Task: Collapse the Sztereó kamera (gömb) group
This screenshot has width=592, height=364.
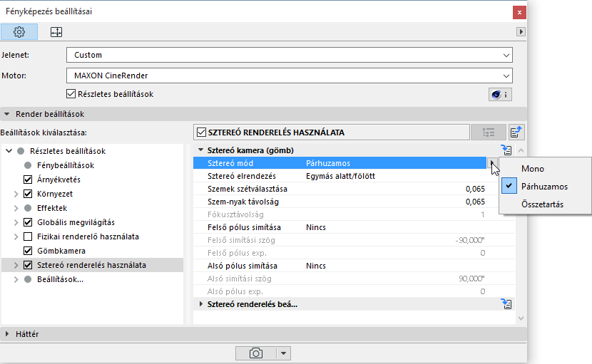Action: coord(201,150)
